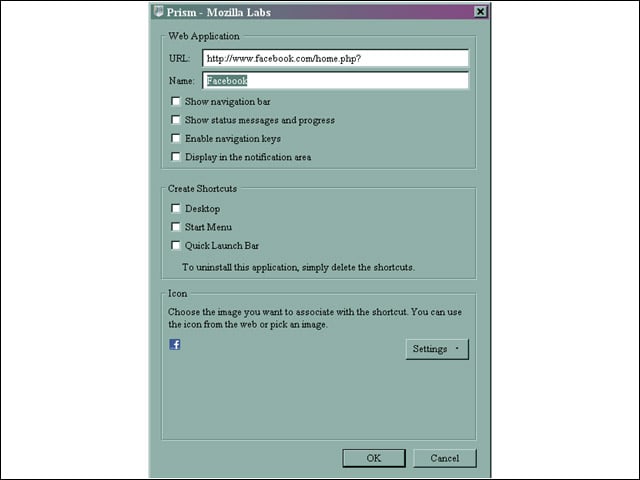This screenshot has height=480, width=640.
Task: Click the 'Web Application' group label
Action: (204, 36)
